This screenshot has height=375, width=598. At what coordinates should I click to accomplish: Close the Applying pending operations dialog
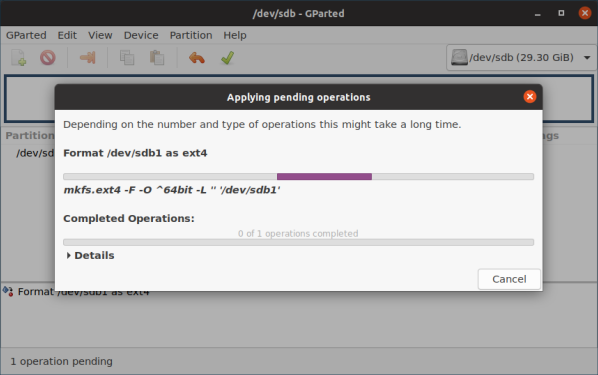pos(529,97)
